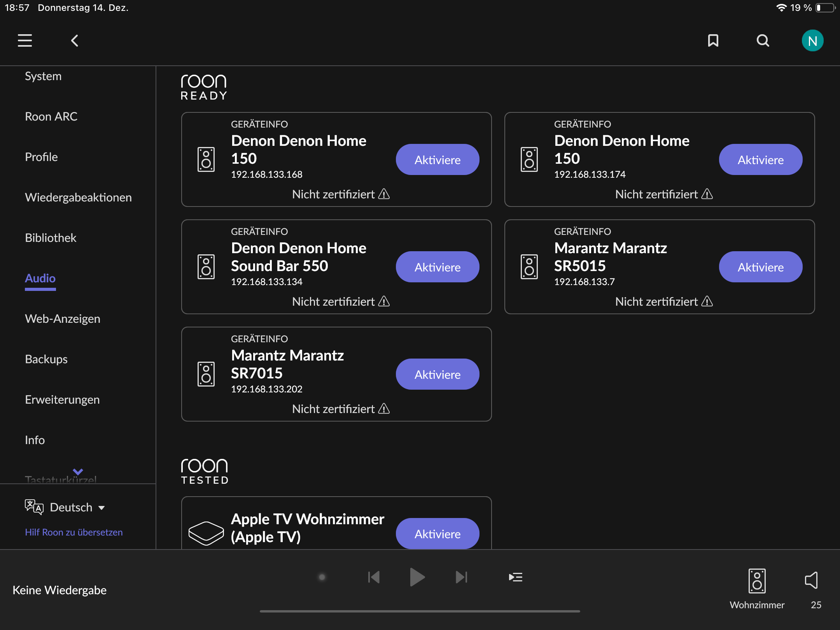The width and height of the screenshot is (840, 630).
Task: Go back with the chevron arrow
Action: coord(75,40)
